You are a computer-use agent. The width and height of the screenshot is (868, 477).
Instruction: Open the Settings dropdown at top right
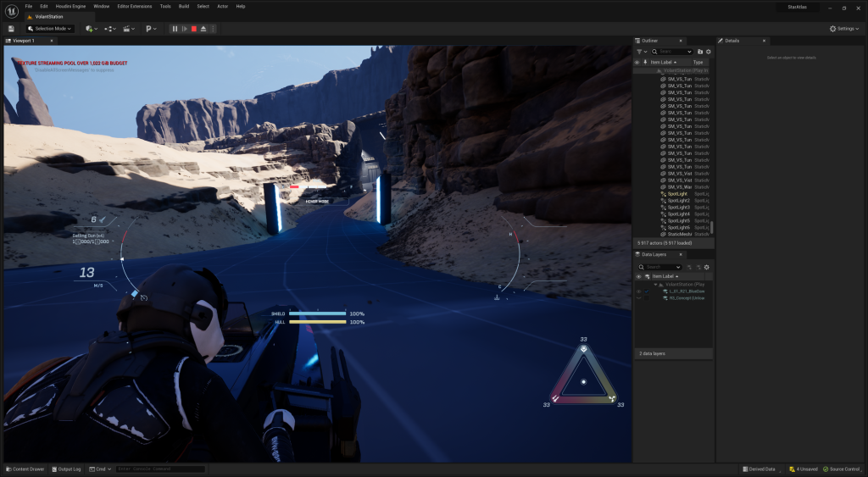pos(844,29)
